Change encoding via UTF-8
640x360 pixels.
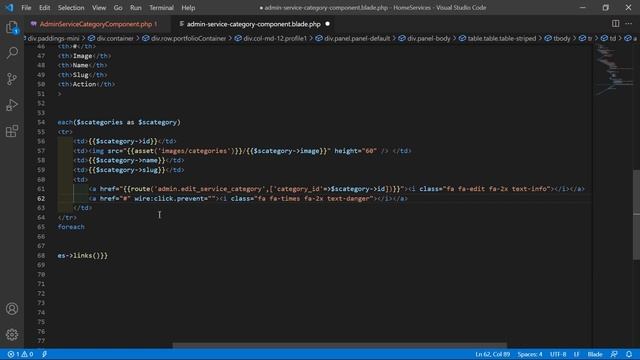coord(558,354)
